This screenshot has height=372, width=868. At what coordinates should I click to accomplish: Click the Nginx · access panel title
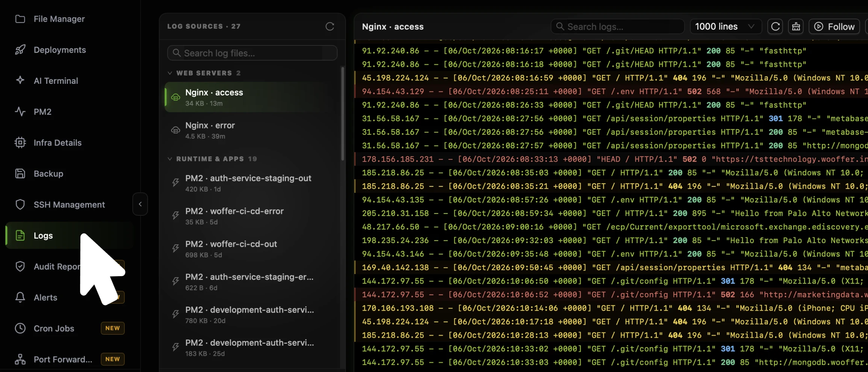[x=393, y=26]
